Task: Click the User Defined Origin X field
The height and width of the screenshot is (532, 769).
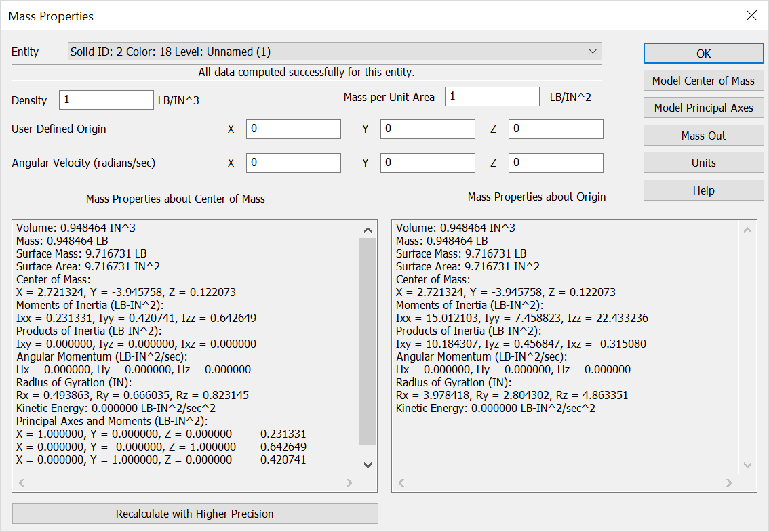Action: click(293, 129)
